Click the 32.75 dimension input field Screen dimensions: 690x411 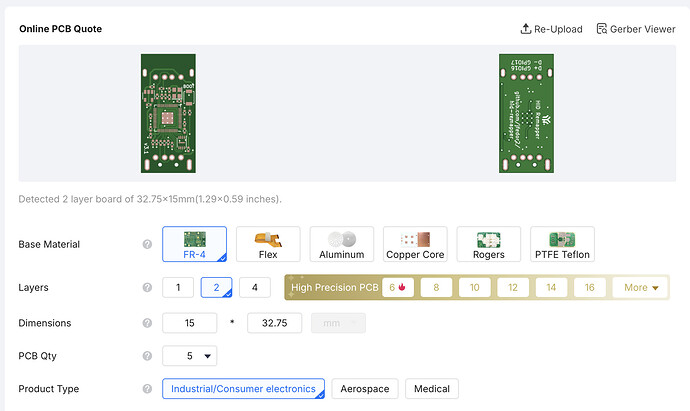tap(274, 323)
